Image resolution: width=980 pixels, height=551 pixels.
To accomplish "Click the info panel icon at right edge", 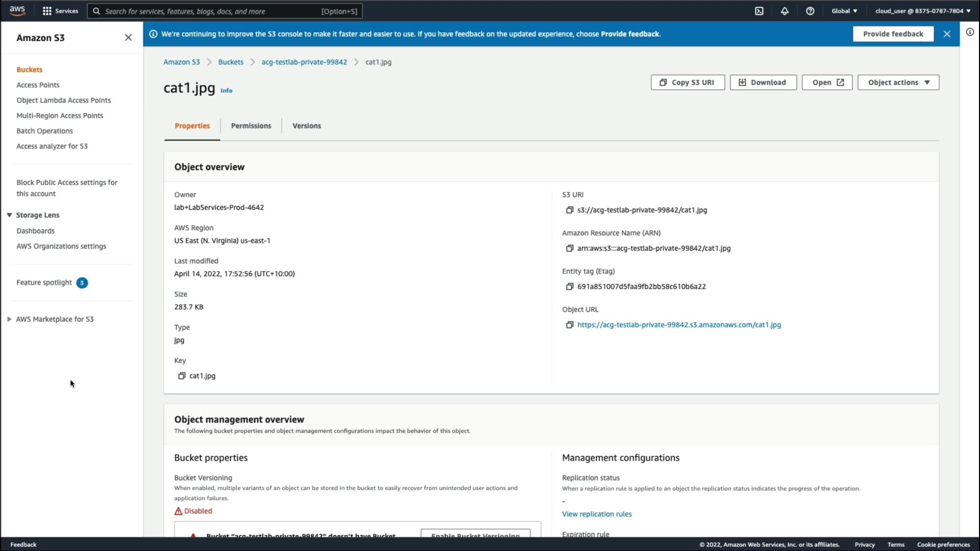I will pyautogui.click(x=970, y=32).
